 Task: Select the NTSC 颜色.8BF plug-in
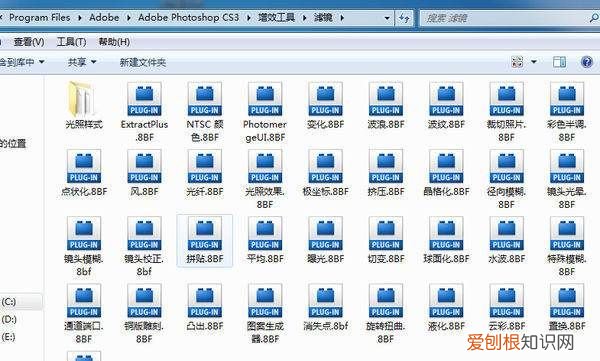click(x=205, y=111)
